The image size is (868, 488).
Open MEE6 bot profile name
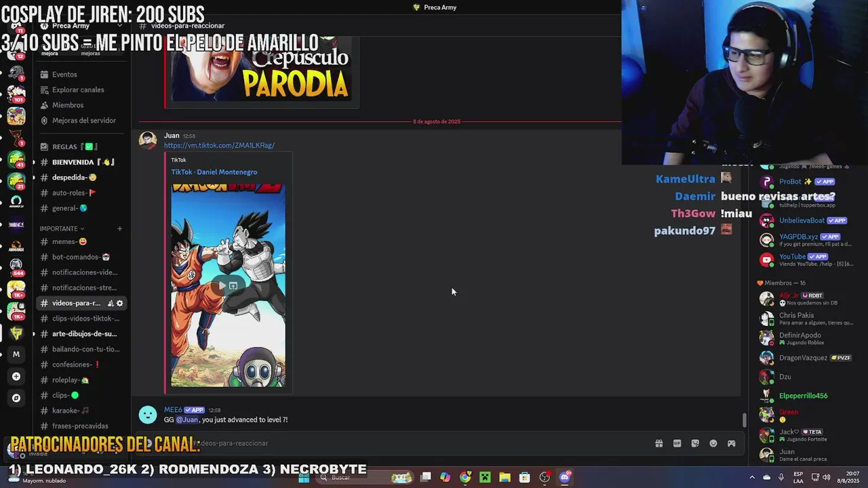pos(173,410)
